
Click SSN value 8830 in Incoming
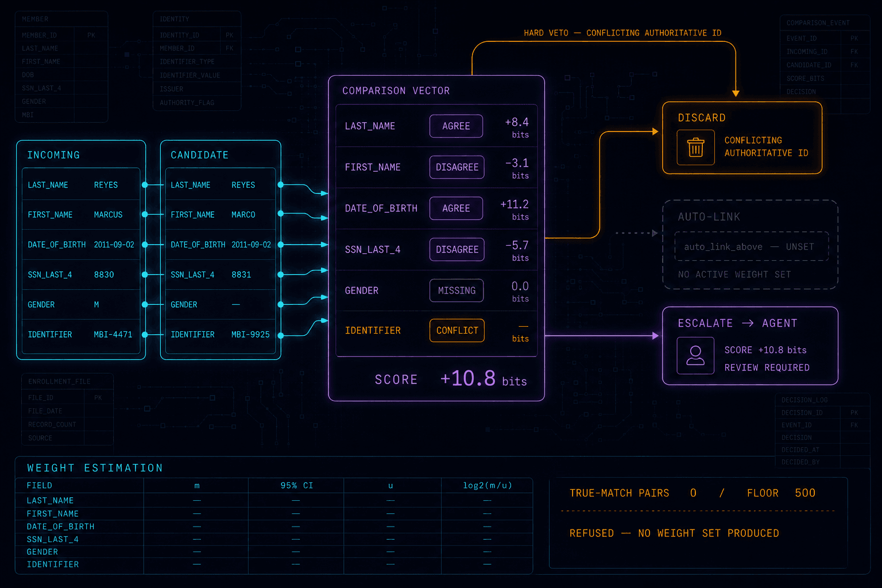(104, 274)
